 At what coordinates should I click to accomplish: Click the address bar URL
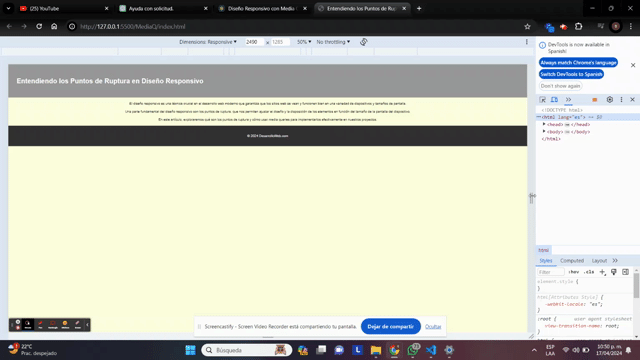pyautogui.click(x=133, y=27)
